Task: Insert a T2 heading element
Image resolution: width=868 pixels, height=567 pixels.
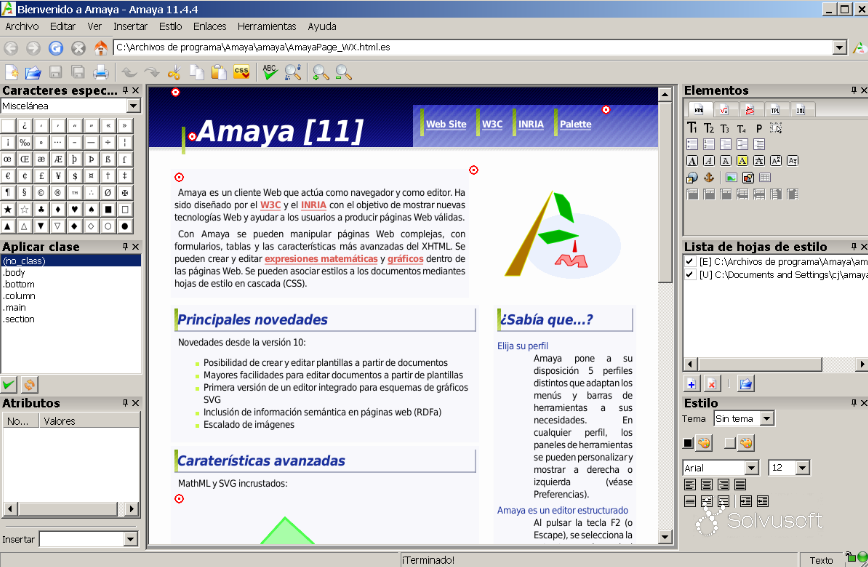Action: pos(709,128)
